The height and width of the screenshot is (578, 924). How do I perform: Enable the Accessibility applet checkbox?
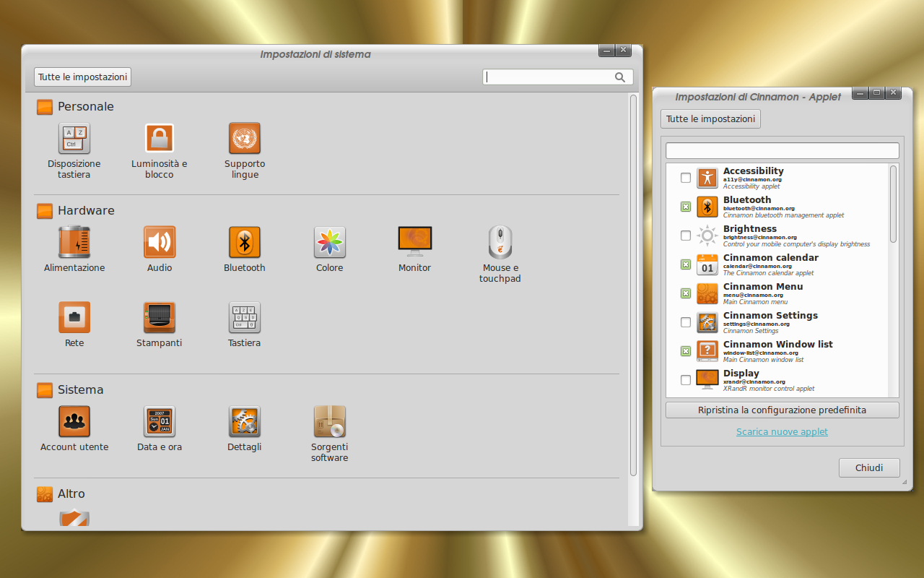tap(686, 178)
